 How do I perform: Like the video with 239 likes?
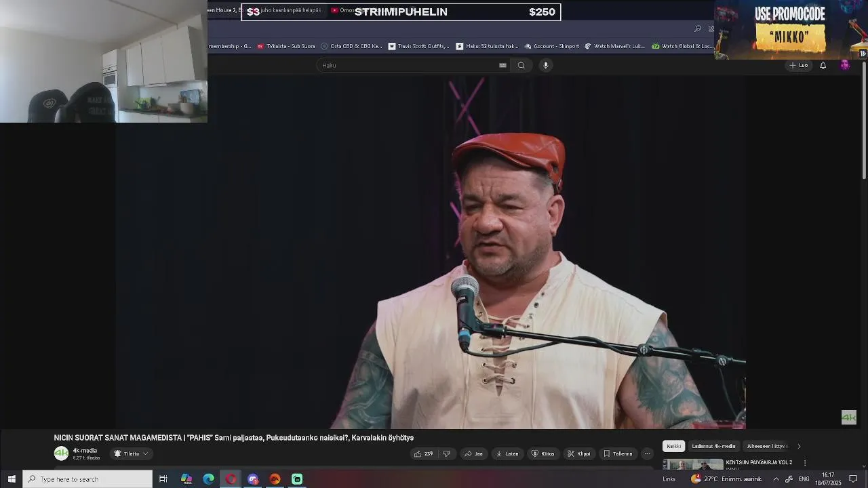click(x=424, y=453)
